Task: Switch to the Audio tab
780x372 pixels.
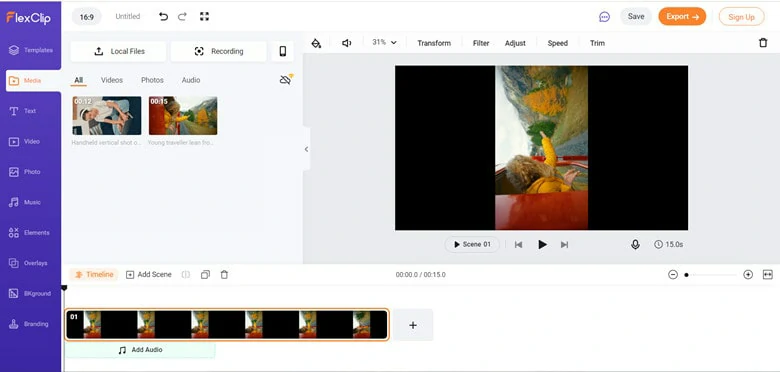Action: (191, 80)
